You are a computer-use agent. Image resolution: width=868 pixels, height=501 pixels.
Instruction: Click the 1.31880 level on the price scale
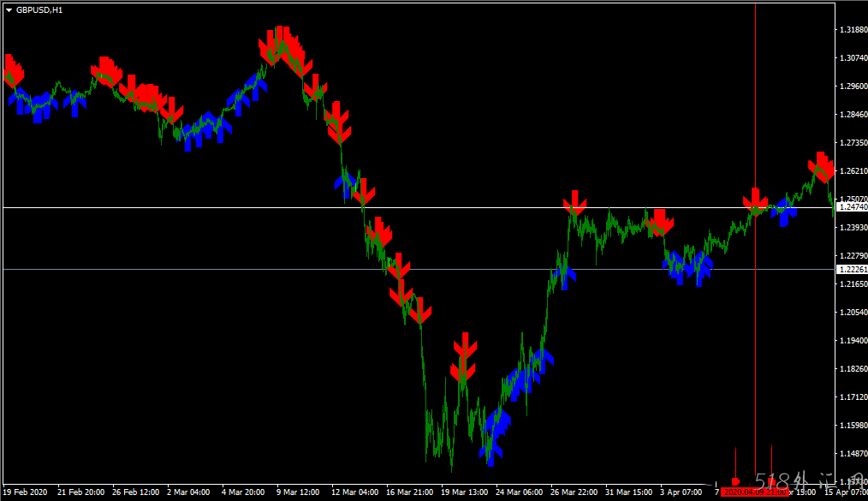coord(851,30)
